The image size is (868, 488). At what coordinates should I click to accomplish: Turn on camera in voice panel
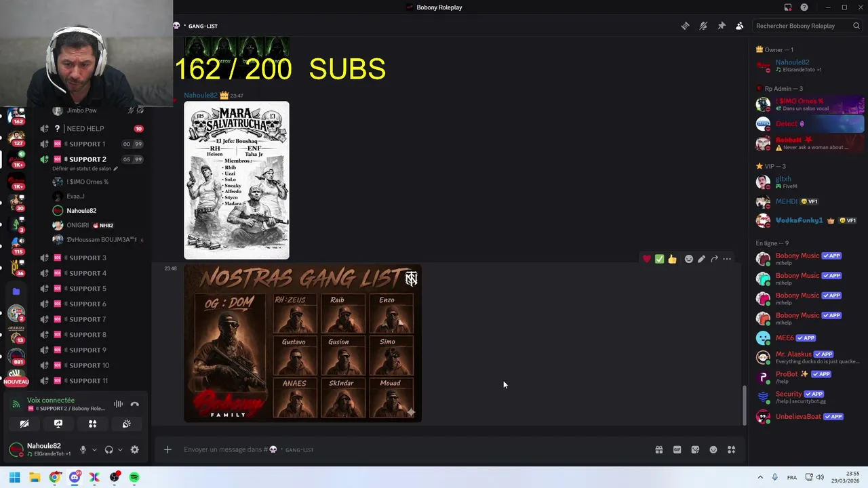24,424
